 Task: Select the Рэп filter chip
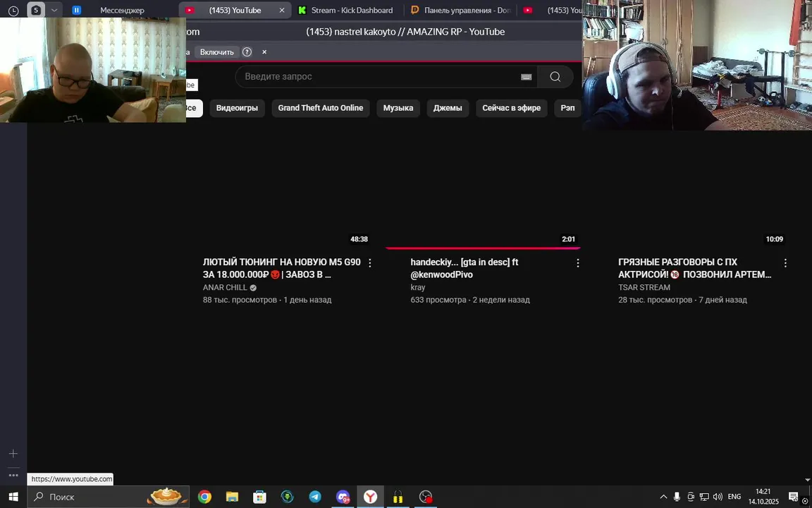[567, 108]
